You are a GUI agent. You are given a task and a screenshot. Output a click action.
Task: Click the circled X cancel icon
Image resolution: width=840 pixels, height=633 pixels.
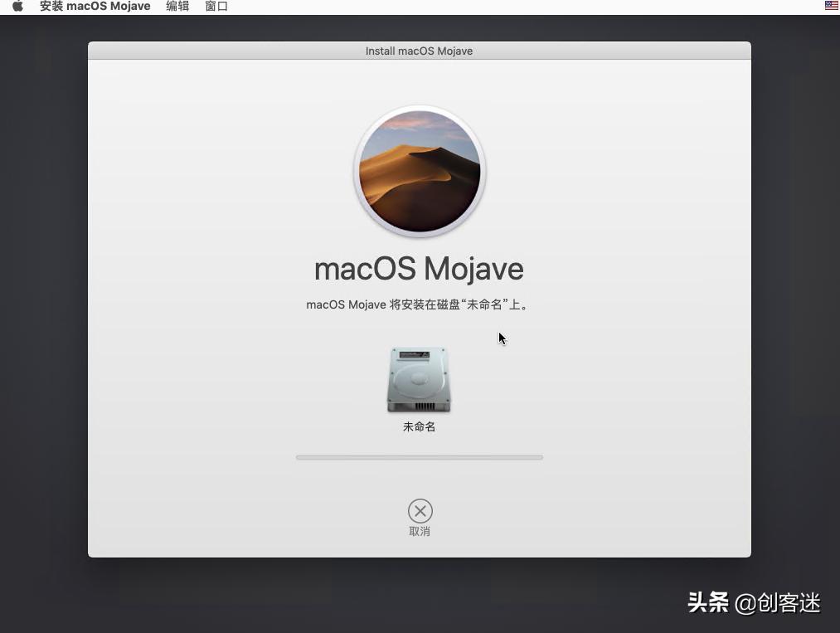(x=420, y=511)
